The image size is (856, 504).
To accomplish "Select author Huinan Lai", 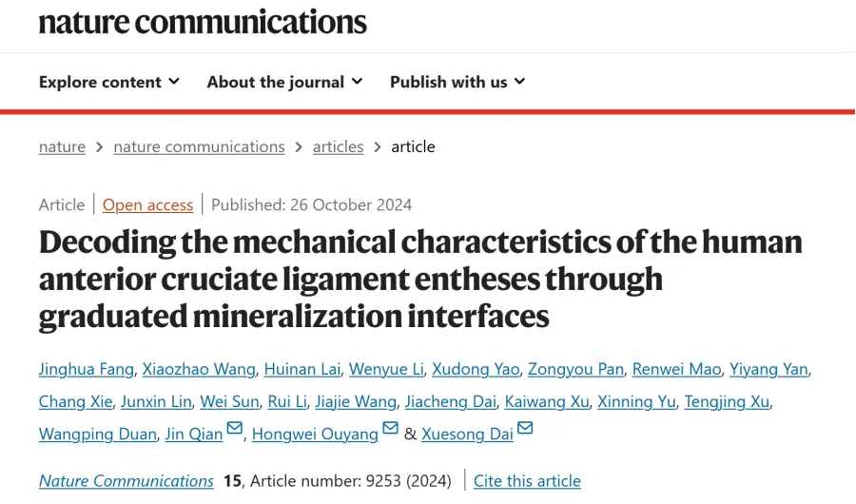I will coord(302,369).
